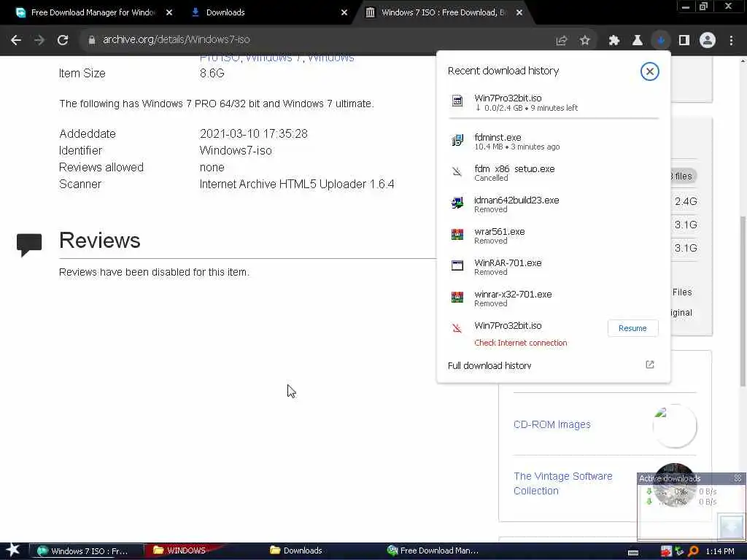
Task: Select cancelled fdm_x86_setup.exe entry
Action: coord(553,173)
